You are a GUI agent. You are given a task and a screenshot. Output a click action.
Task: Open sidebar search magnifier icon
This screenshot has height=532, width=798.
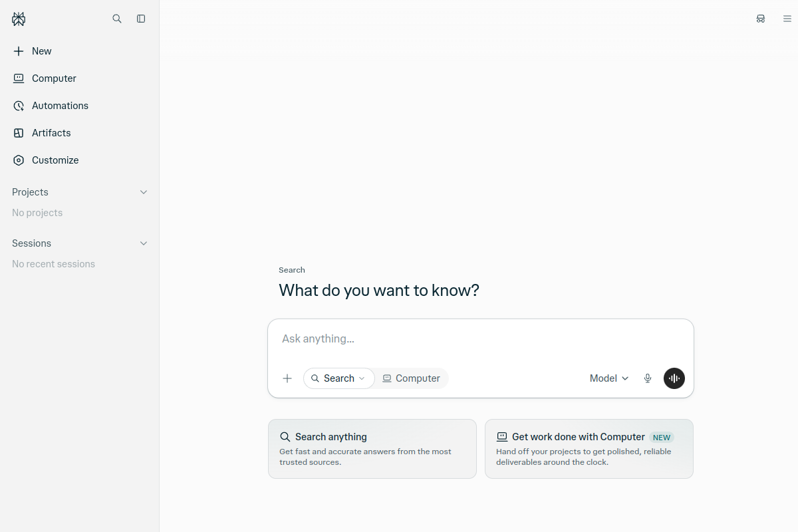coord(117,19)
